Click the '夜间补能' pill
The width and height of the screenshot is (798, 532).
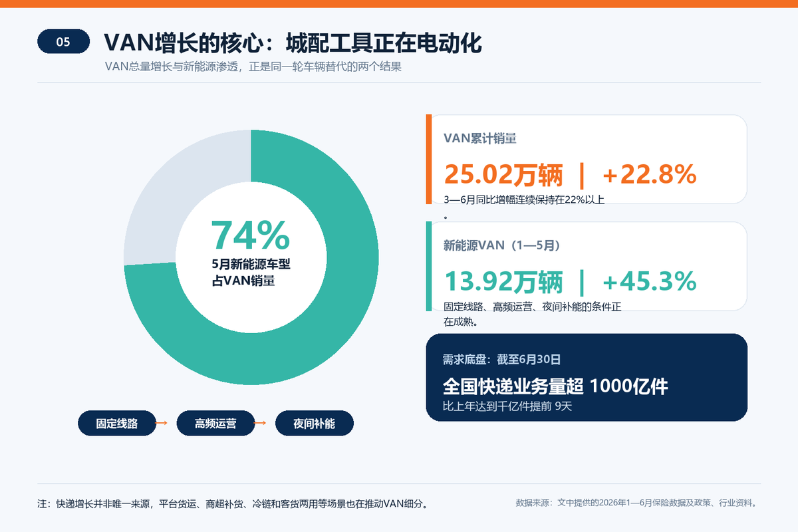314,423
